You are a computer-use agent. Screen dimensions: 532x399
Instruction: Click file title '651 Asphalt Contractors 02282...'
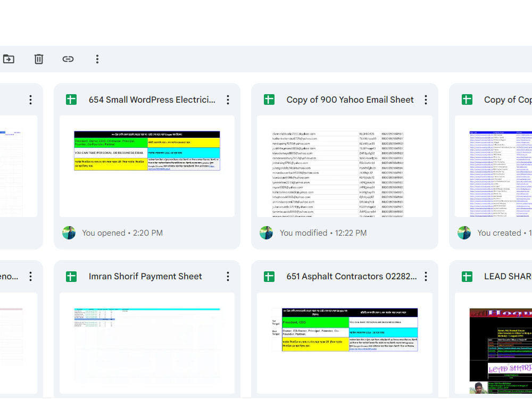coord(352,277)
